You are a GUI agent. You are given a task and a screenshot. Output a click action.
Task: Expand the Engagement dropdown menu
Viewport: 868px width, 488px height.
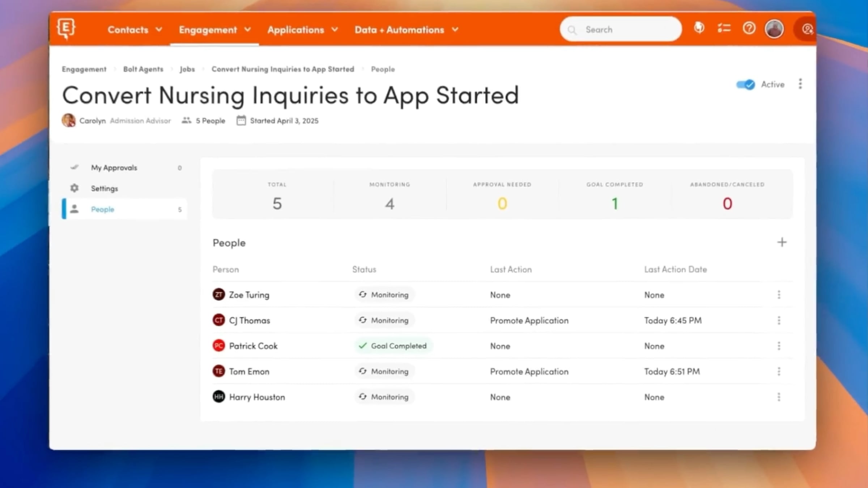pyautogui.click(x=215, y=30)
